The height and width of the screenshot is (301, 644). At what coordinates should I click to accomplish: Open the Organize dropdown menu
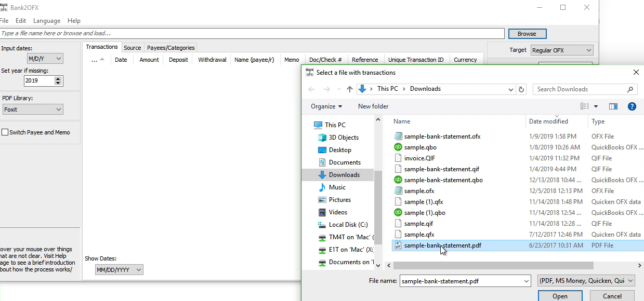(326, 106)
